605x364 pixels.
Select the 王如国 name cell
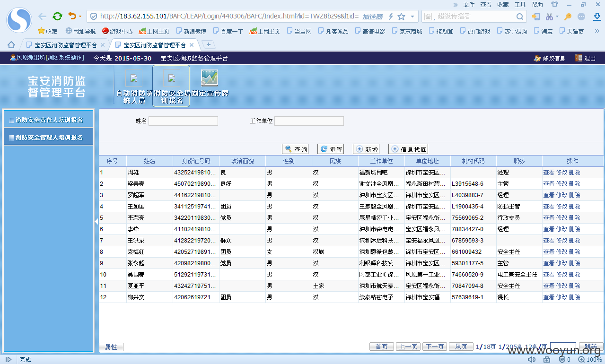[x=149, y=207]
